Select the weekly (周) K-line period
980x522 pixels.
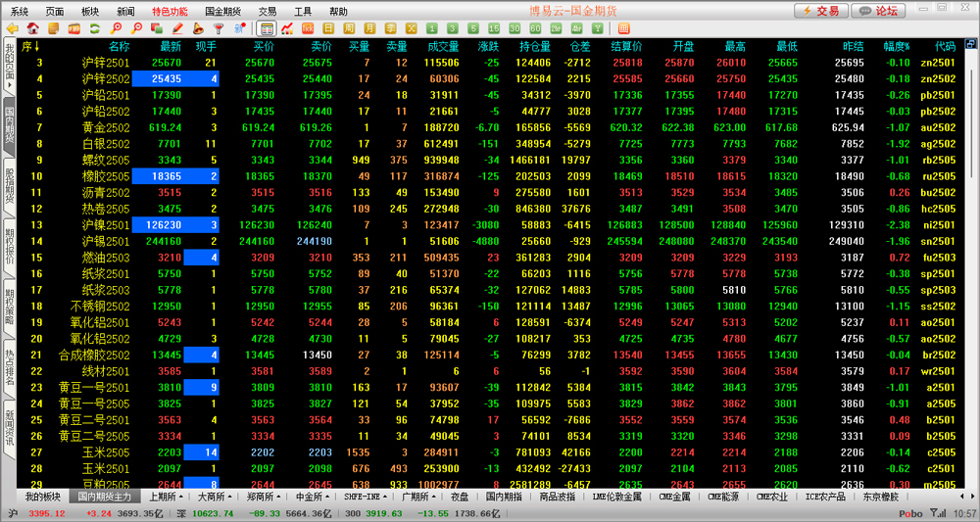349,28
